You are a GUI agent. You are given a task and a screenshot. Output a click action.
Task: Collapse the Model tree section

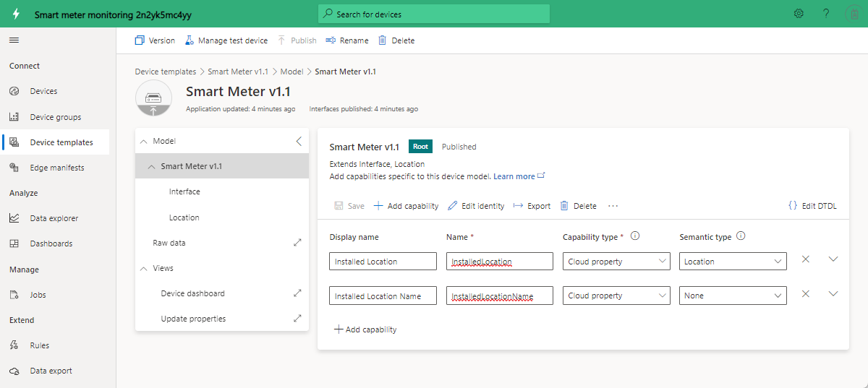click(x=143, y=141)
